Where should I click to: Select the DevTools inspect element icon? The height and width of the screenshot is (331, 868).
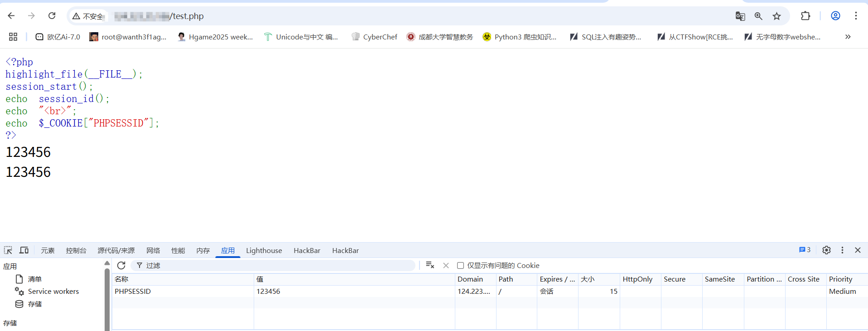coord(8,250)
